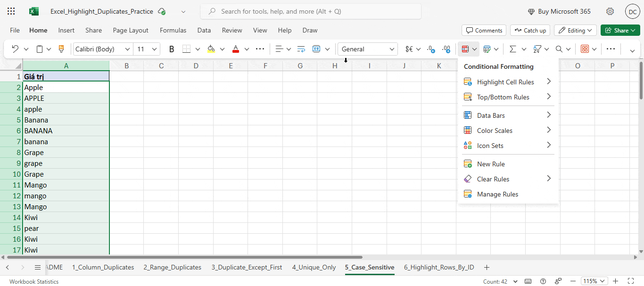Viewport: 644px width, 286px height.
Task: Open the File menu
Action: coord(15,30)
